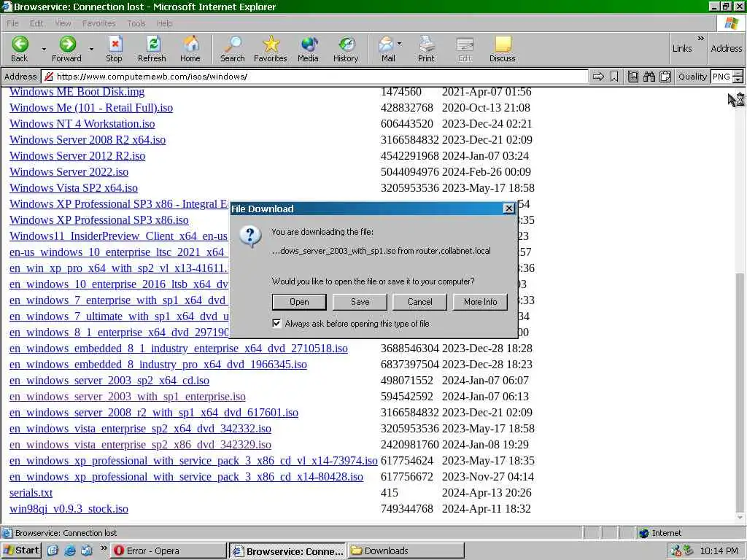Viewport: 747px width, 560px height.
Task: Click the page icon in address bar
Action: (47, 76)
